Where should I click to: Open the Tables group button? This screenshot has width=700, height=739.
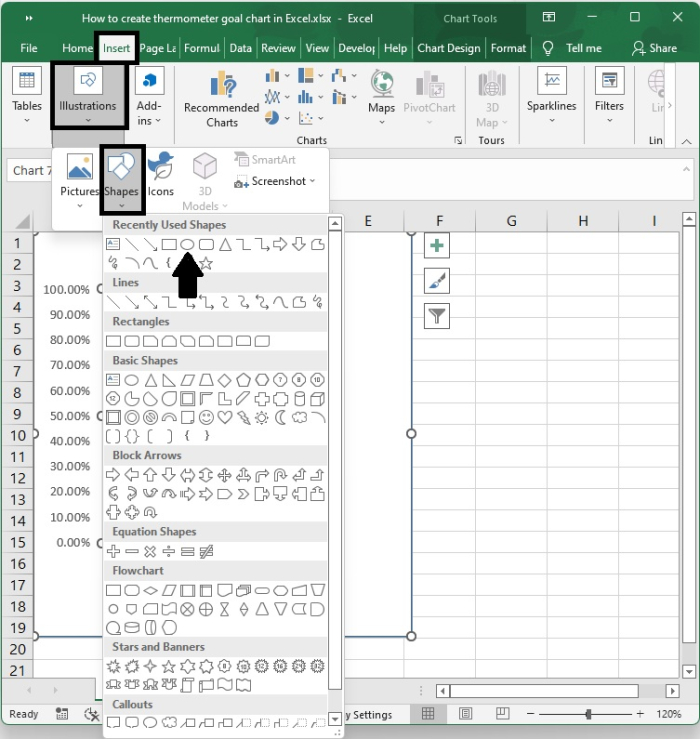27,96
